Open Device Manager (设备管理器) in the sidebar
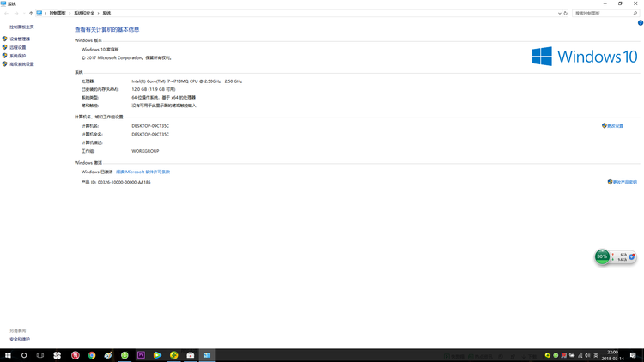 (x=20, y=39)
